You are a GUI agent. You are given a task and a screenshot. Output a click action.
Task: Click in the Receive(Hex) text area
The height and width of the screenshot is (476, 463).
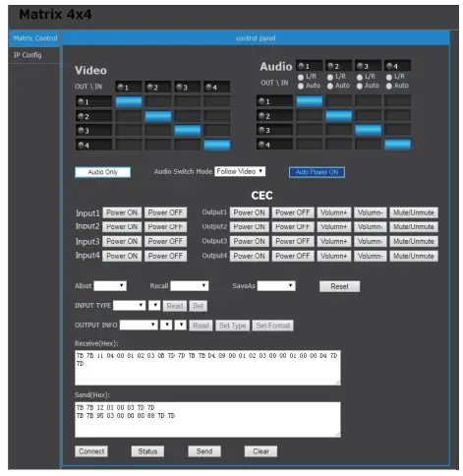click(207, 368)
